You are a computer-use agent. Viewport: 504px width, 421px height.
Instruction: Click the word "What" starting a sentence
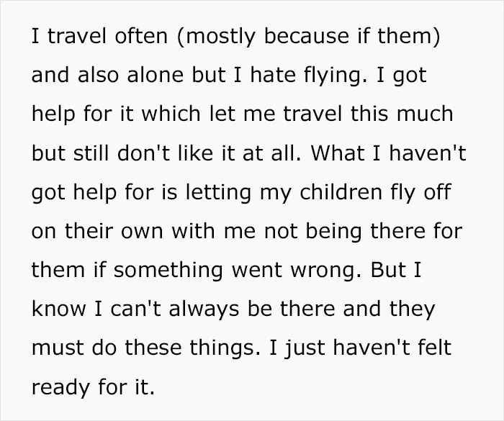[338, 153]
